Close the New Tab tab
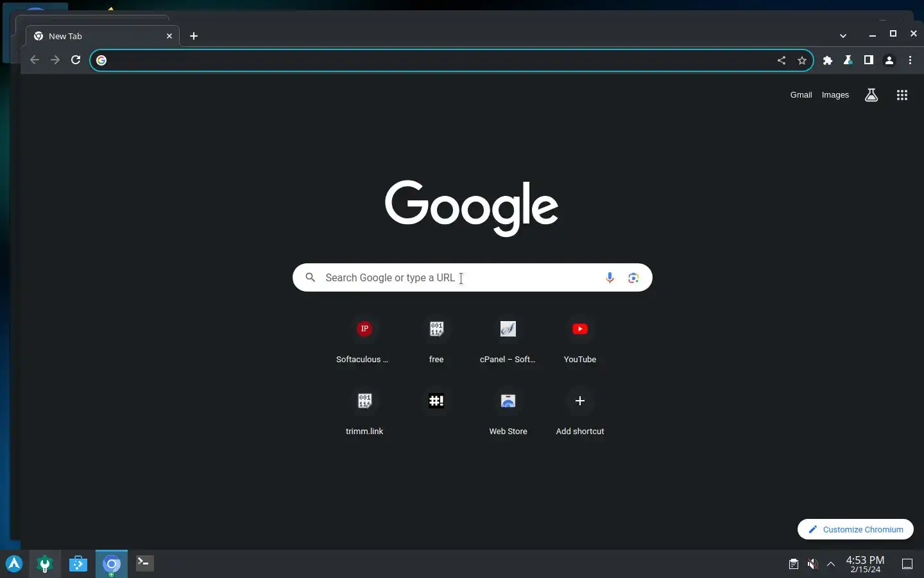This screenshot has width=924, height=578. pyautogui.click(x=169, y=36)
